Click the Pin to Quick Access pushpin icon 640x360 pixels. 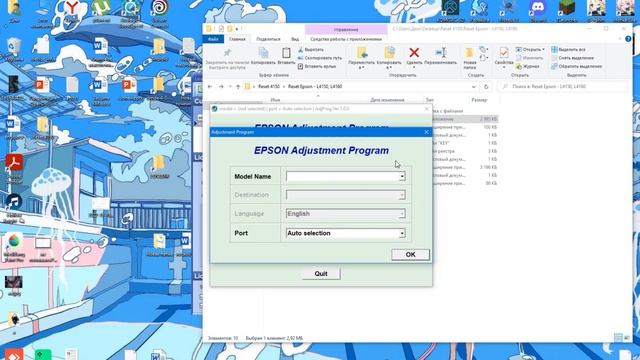(227, 53)
